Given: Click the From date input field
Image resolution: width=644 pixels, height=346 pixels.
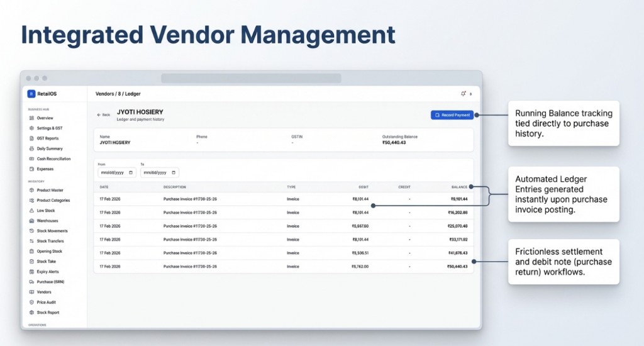Looking at the screenshot, I should [x=116, y=172].
